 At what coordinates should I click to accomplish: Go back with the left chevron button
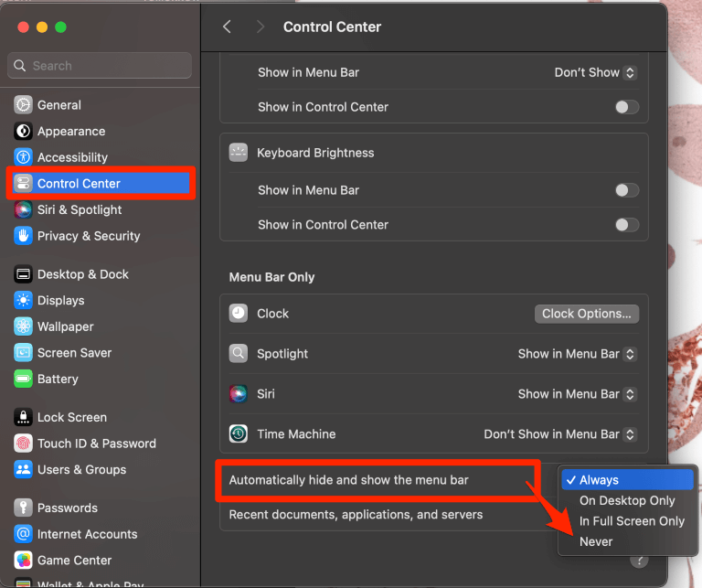click(228, 27)
